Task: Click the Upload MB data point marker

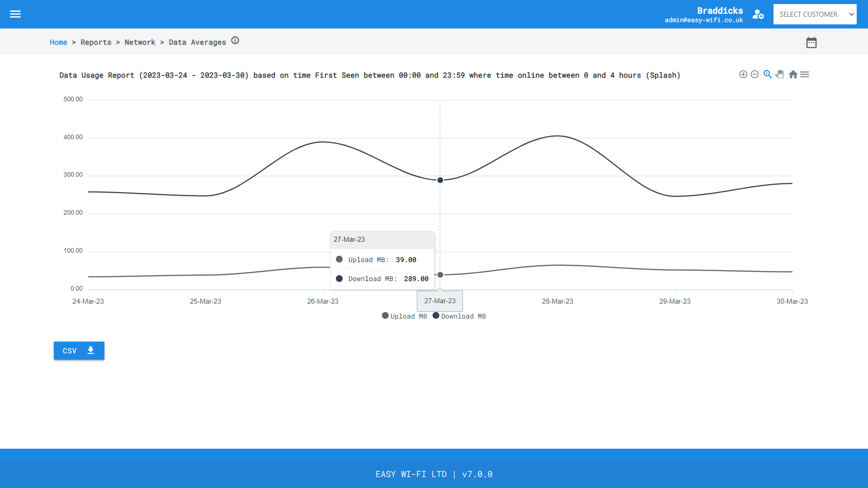Action: pyautogui.click(x=440, y=275)
